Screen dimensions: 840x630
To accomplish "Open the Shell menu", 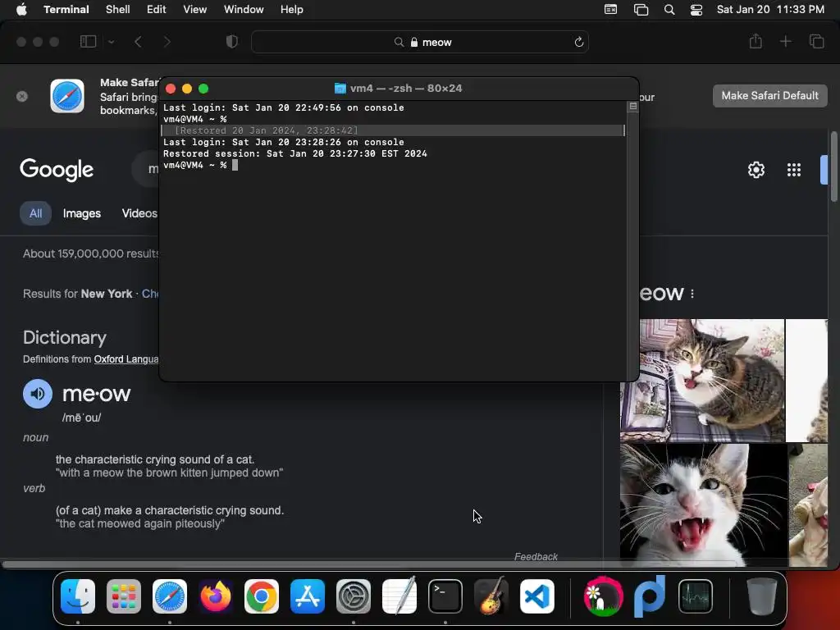I will pos(117,10).
